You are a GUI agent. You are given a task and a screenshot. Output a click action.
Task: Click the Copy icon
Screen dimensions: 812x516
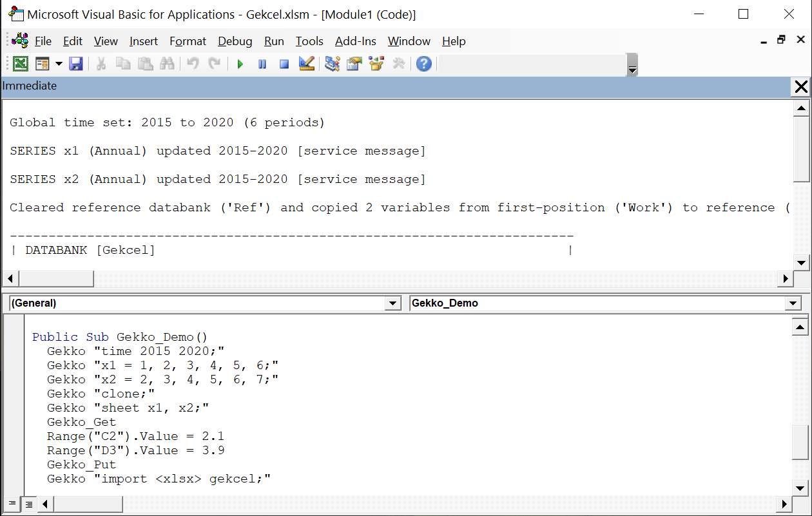[123, 64]
